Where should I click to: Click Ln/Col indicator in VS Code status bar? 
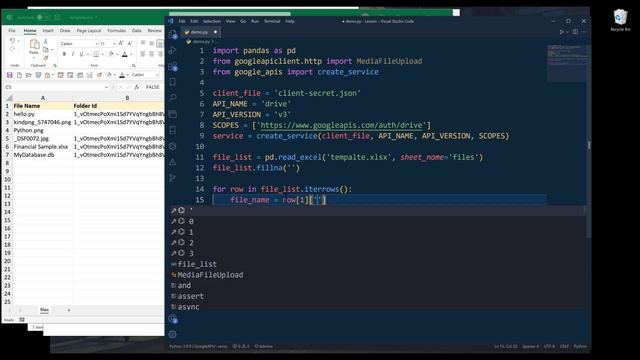505,346
